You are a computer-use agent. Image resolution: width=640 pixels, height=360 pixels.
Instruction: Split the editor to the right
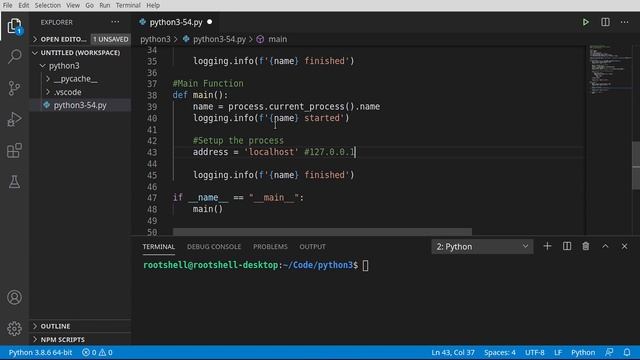(605, 22)
